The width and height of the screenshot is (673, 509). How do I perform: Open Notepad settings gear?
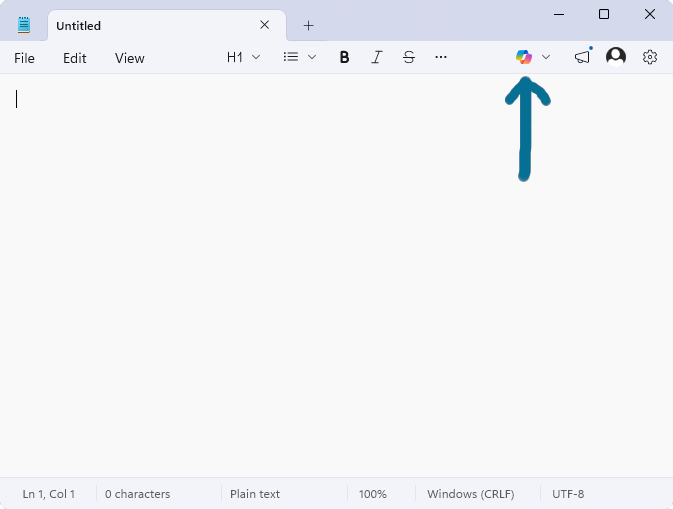(650, 57)
